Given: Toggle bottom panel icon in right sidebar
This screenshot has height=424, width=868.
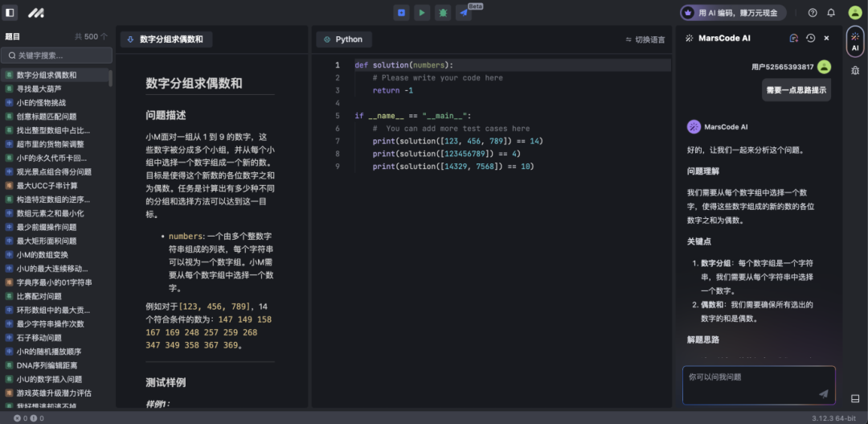Looking at the screenshot, I should [855, 398].
